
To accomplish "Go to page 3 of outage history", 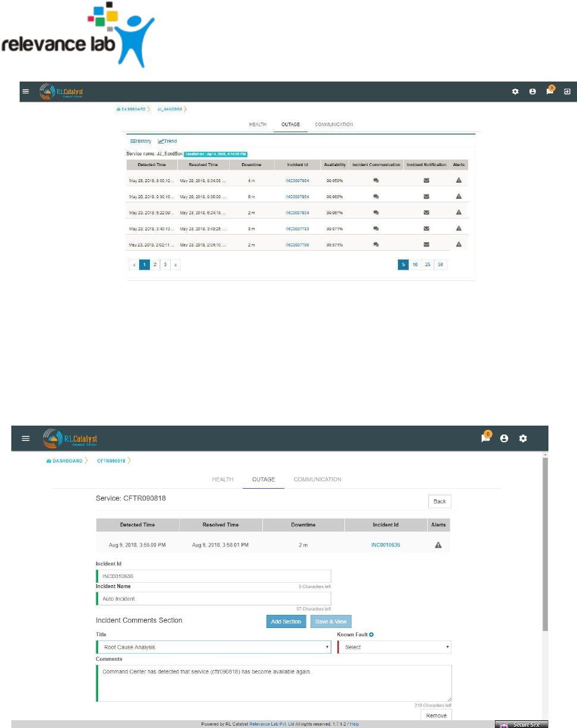I will (x=165, y=265).
